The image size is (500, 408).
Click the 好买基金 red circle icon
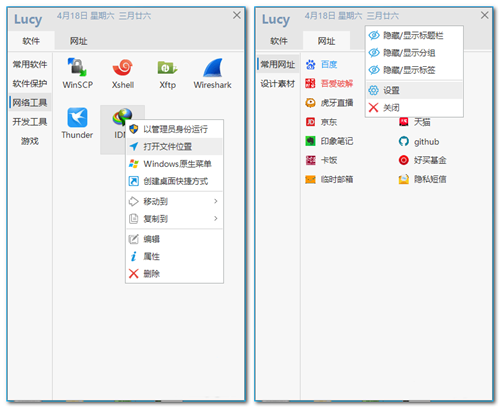404,160
